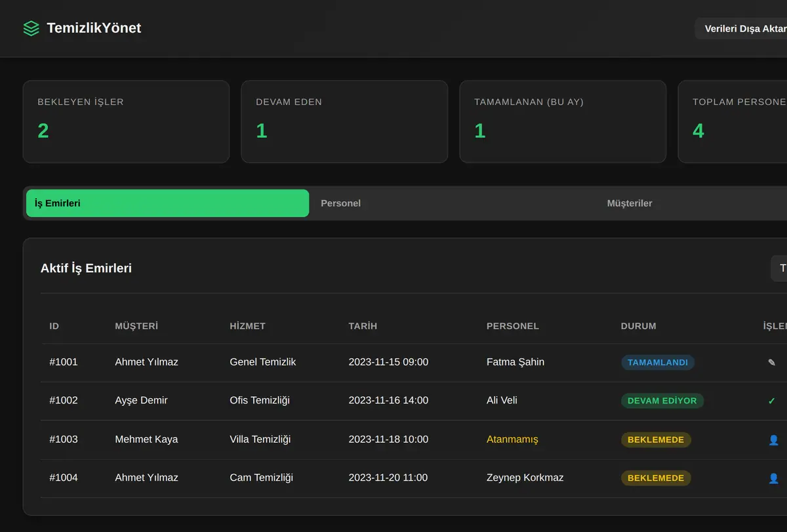Click order ID #1001
The image size is (787, 532).
click(x=64, y=362)
